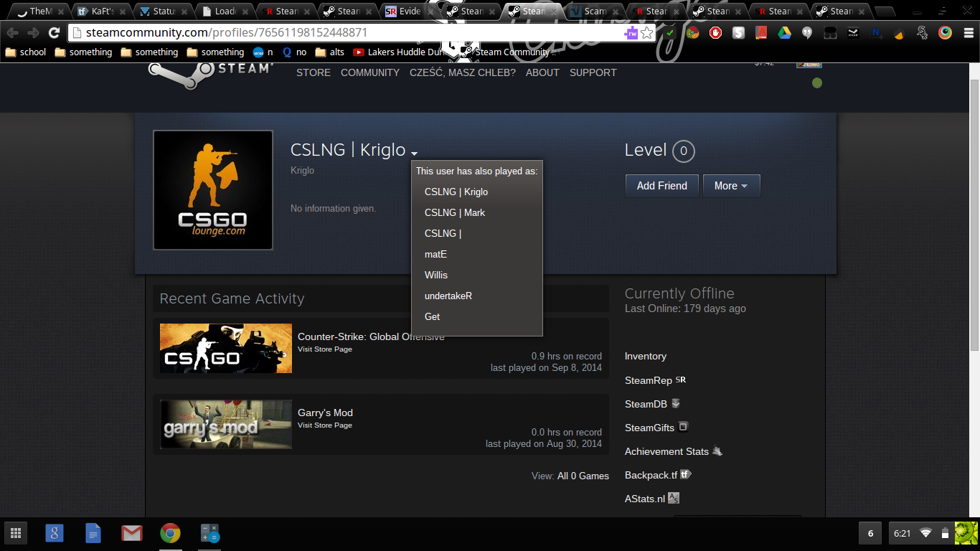
Task: Open the SteamRep profile link
Action: (648, 380)
